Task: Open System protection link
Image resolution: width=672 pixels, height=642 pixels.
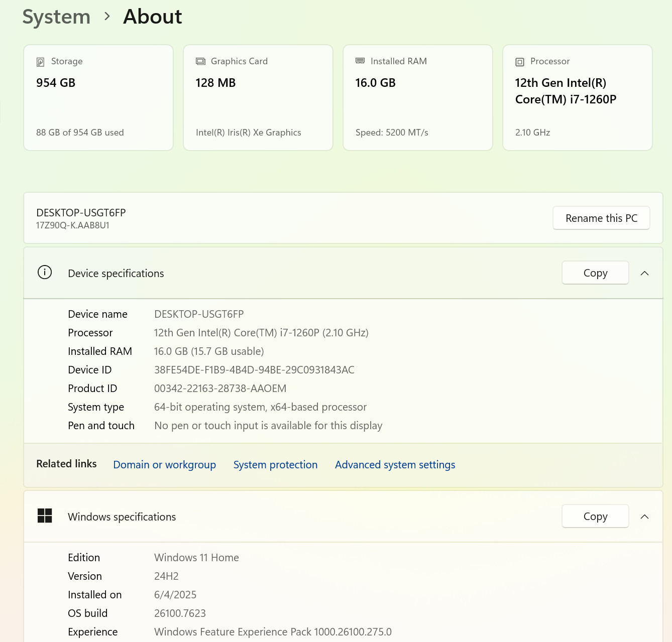Action: [275, 464]
